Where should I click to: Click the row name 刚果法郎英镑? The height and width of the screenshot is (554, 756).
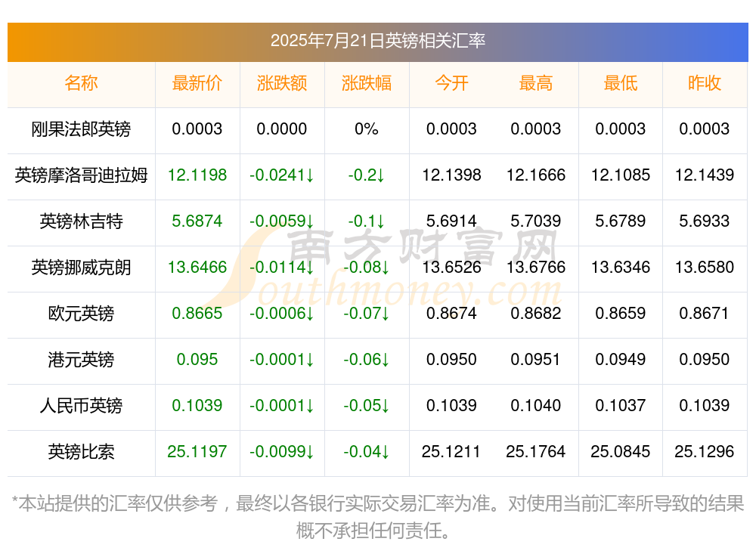tap(81, 129)
